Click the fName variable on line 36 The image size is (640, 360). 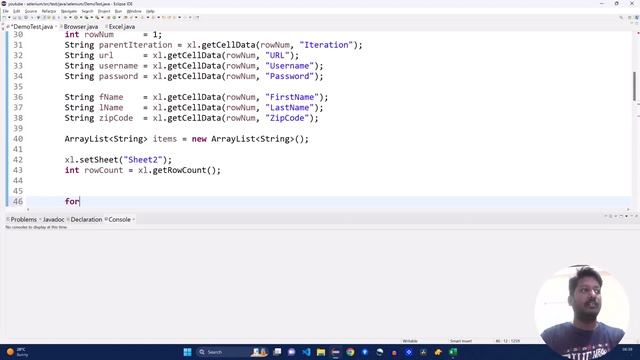coord(111,97)
